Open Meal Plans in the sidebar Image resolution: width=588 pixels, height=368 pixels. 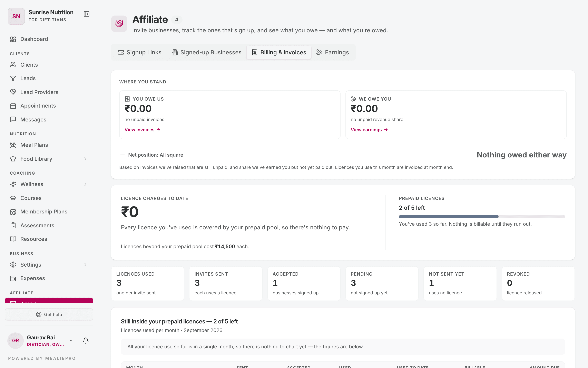point(49,145)
